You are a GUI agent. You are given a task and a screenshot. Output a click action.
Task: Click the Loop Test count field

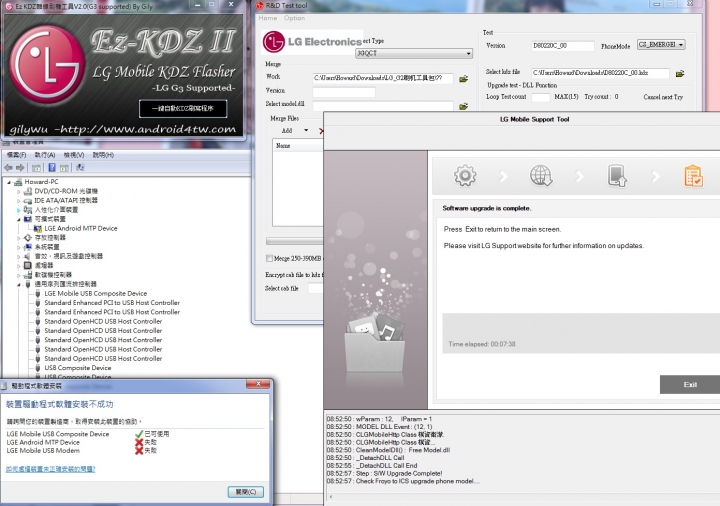point(540,97)
